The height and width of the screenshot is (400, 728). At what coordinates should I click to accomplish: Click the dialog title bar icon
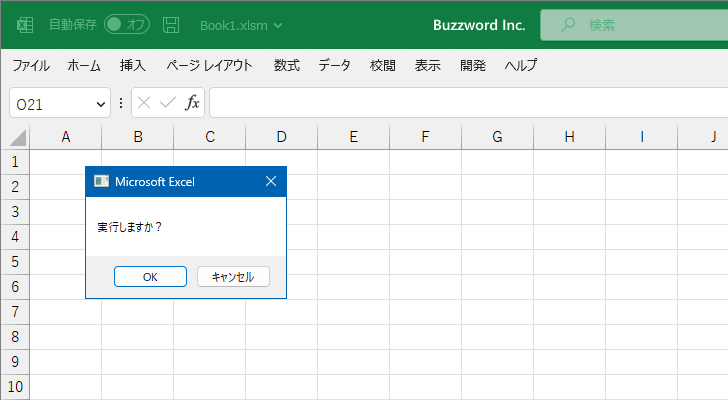(101, 181)
